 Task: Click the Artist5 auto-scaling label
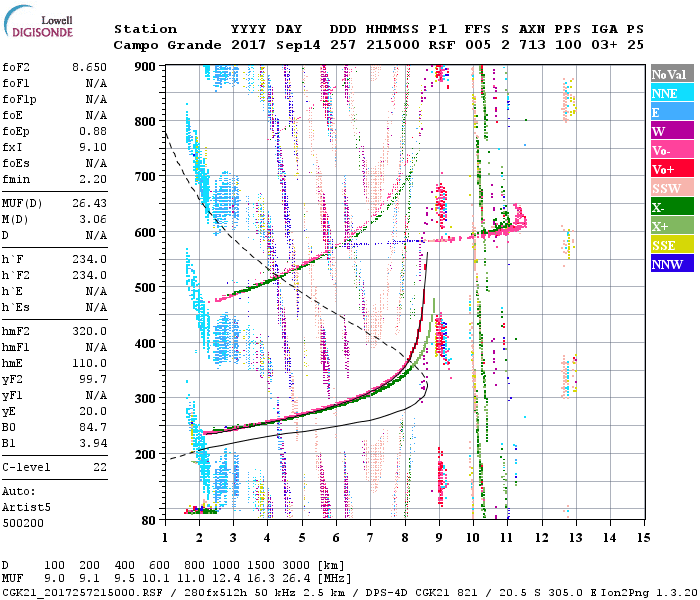click(26, 507)
